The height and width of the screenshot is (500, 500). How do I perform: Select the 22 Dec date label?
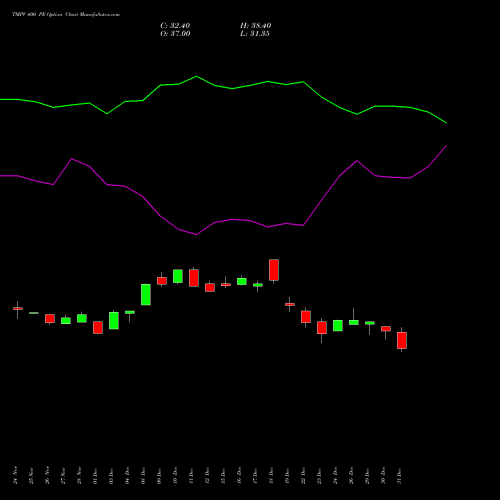point(303,475)
